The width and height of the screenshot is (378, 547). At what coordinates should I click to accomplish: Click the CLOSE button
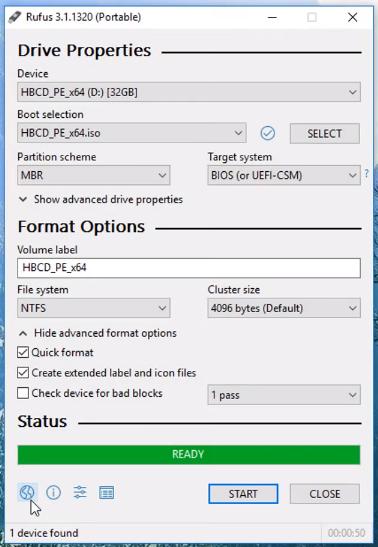click(325, 494)
